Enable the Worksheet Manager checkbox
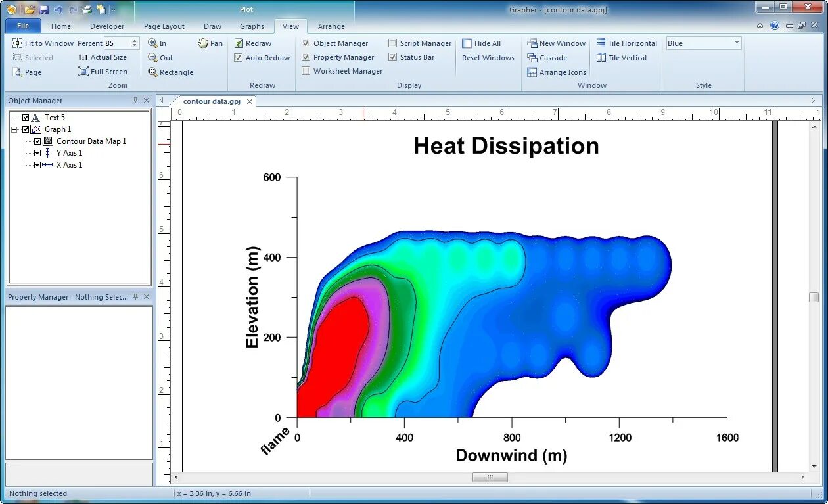This screenshot has height=504, width=828. pyautogui.click(x=306, y=71)
